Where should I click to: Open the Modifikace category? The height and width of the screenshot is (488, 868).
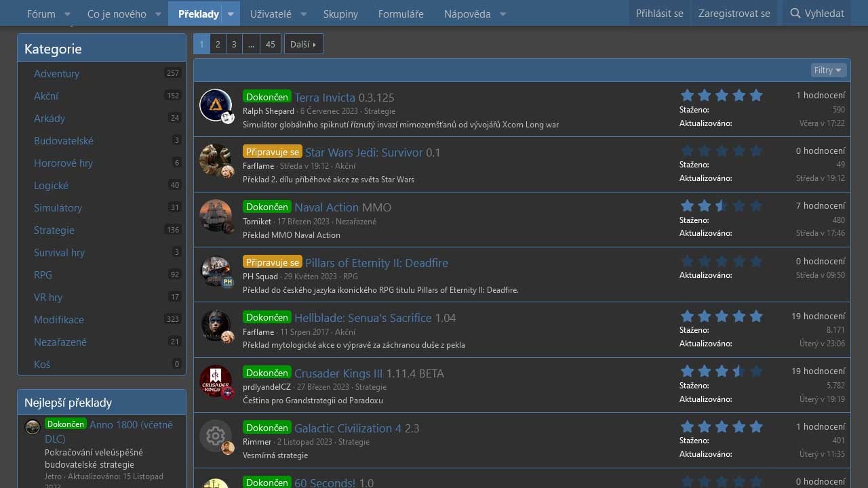tap(59, 319)
